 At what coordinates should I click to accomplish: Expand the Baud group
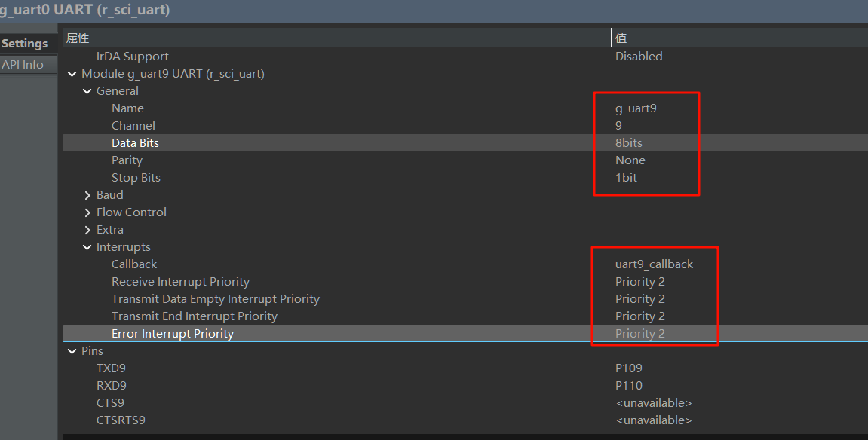[x=87, y=195]
